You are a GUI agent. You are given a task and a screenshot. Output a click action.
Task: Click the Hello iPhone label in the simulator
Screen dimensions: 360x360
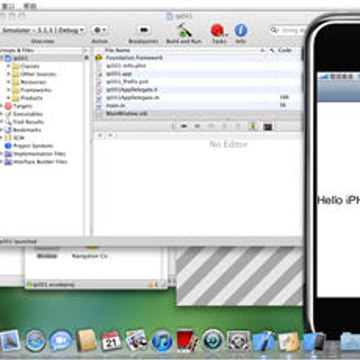click(x=339, y=200)
